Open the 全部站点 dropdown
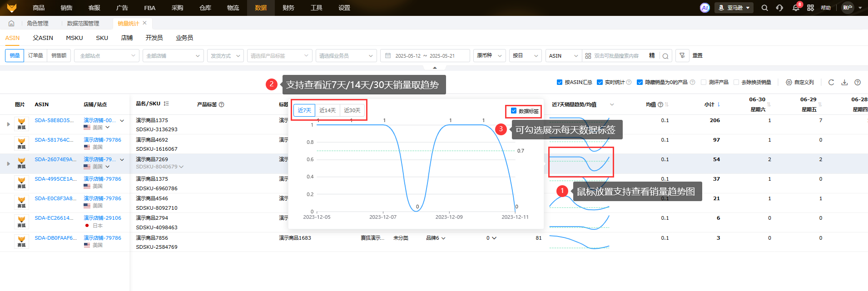Viewport: 868px width, 291px height. click(x=107, y=56)
